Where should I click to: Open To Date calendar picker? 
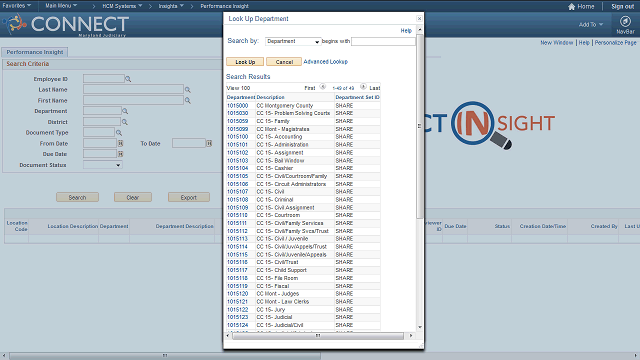[209, 143]
